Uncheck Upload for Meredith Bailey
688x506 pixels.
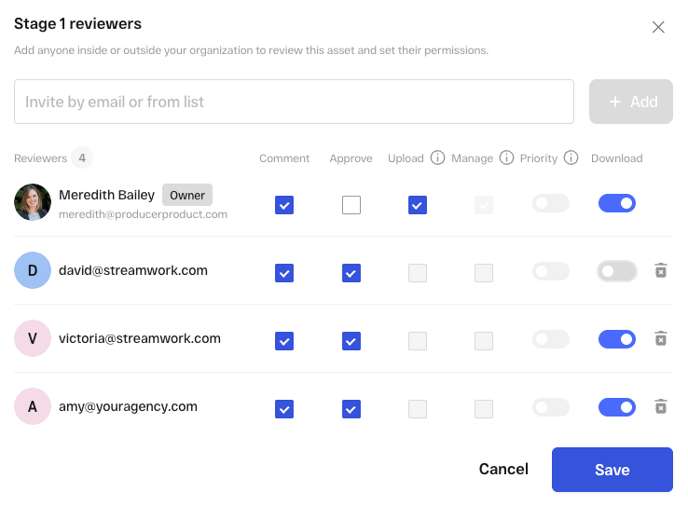[x=418, y=205]
